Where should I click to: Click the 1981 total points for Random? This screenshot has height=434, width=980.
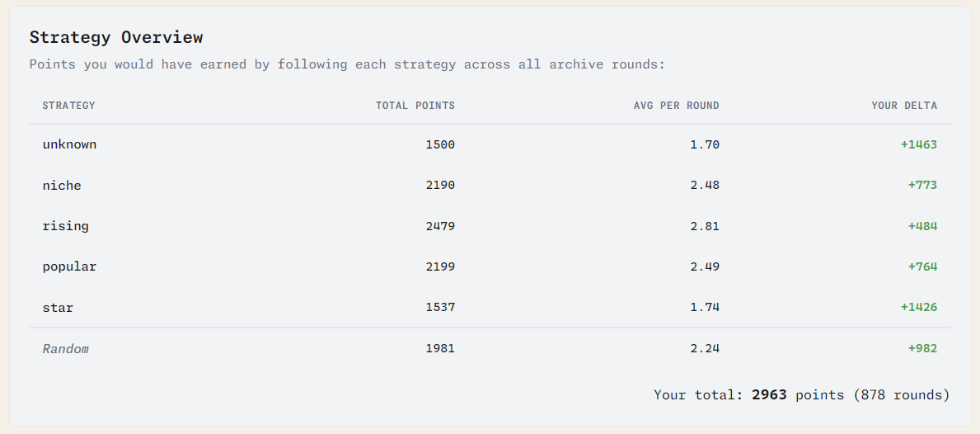coord(440,349)
